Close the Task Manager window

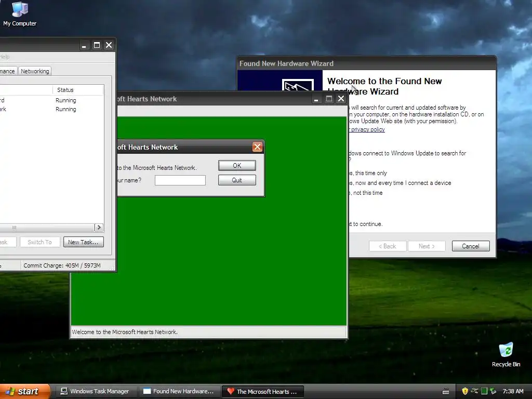point(109,45)
